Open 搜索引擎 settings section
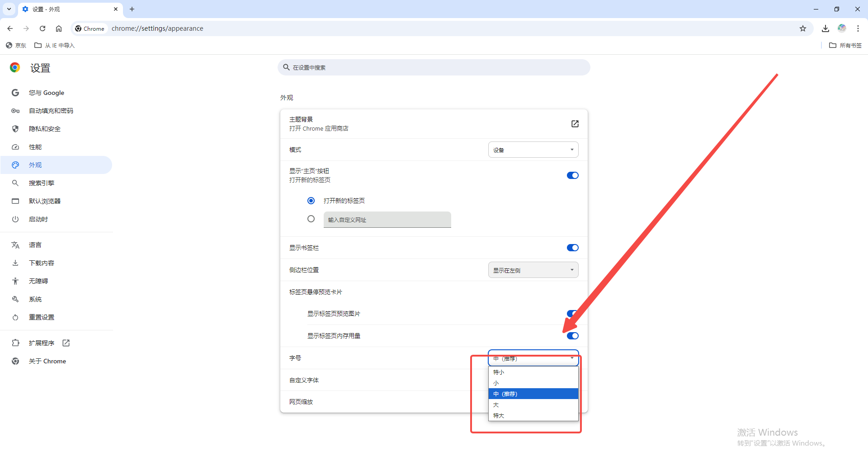Screen dimensions: 868x470 point(56,183)
